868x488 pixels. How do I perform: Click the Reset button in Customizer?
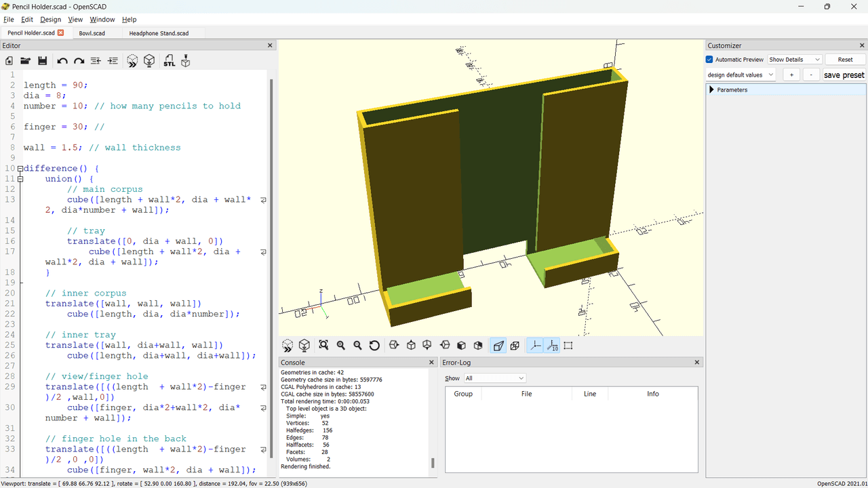[x=845, y=60]
